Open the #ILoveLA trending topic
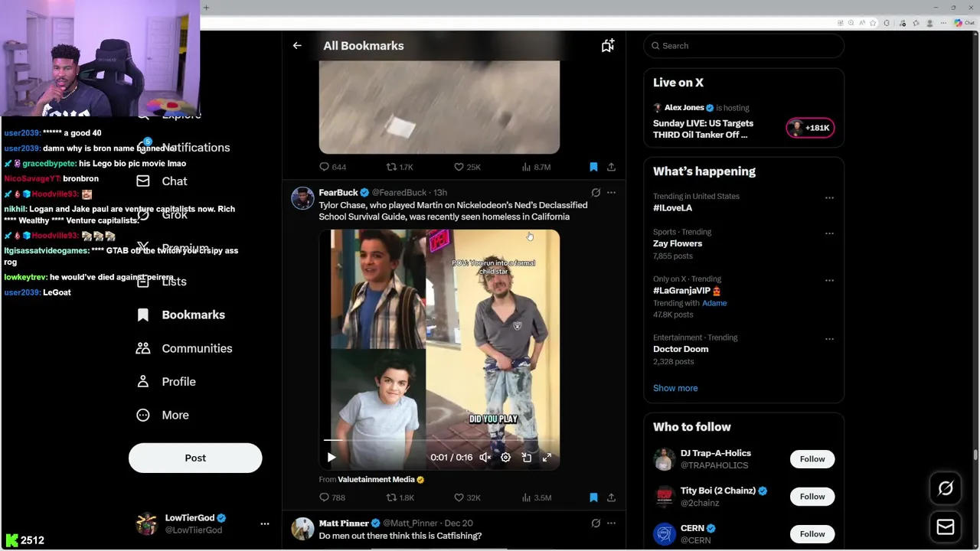980x551 pixels. pos(672,208)
